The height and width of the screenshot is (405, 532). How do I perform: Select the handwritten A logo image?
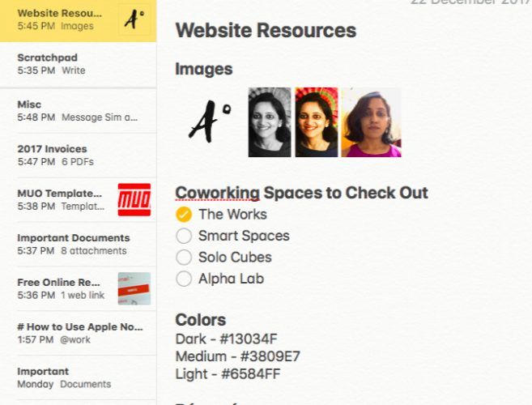(x=210, y=122)
